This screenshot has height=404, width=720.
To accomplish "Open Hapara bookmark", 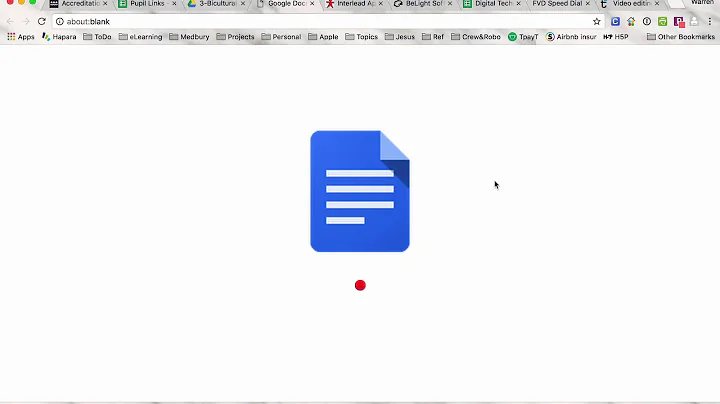I will [x=59, y=37].
